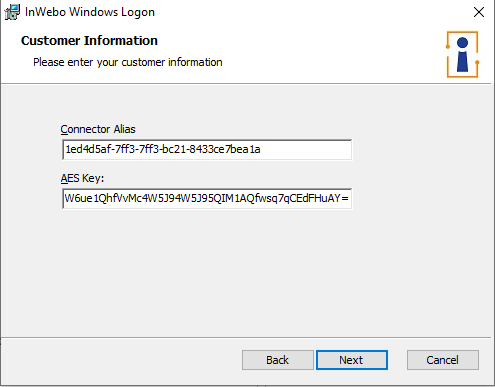The width and height of the screenshot is (495, 387).
Task: Click the trailing '=' of the AES key
Action: coord(345,199)
